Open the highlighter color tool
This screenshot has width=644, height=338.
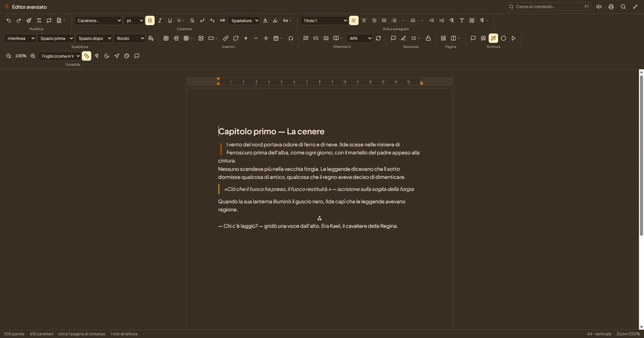pos(275,20)
